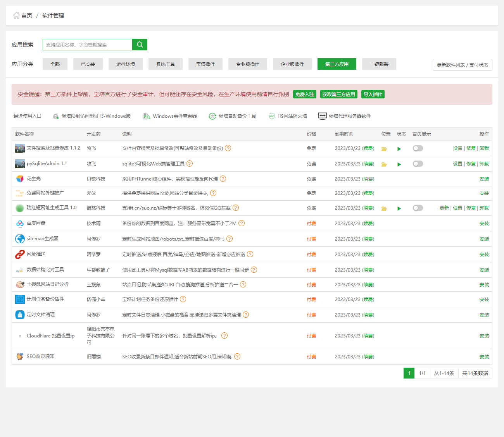Open recent entry IIS网站防火墙
Viewport: 504px width, 437px height.
tap(288, 116)
